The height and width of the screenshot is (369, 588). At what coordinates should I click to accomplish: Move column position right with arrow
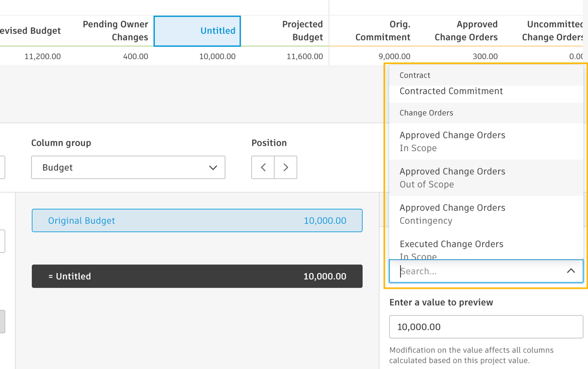(x=286, y=168)
